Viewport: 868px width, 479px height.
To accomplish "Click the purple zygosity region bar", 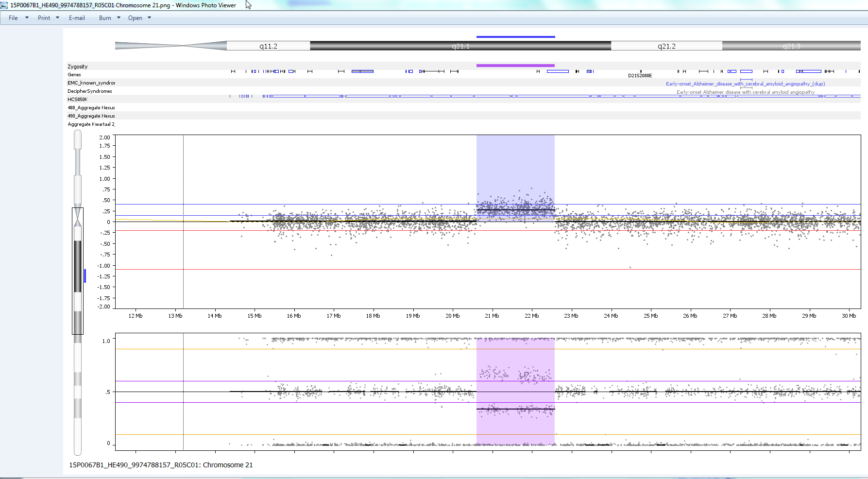I will point(515,65).
